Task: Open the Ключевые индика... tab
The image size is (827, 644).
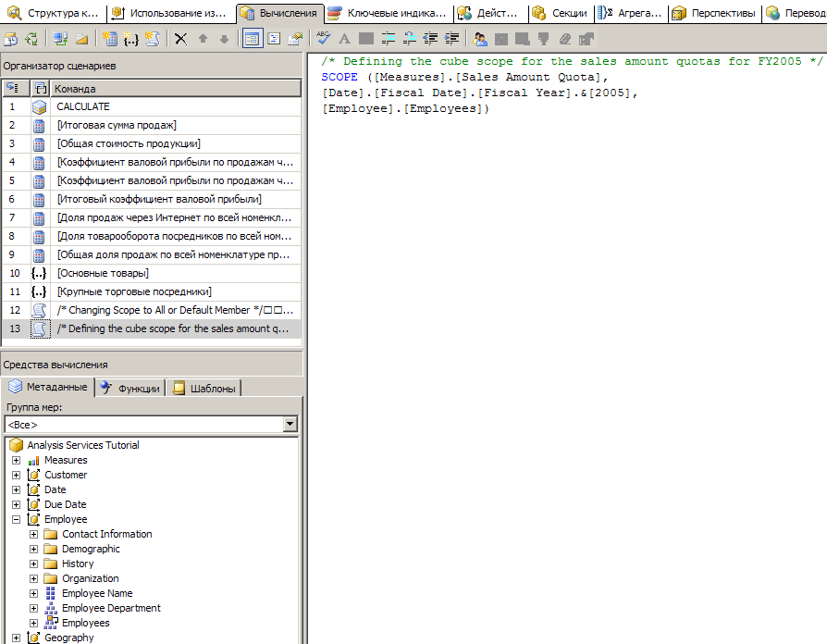Action: pos(388,13)
